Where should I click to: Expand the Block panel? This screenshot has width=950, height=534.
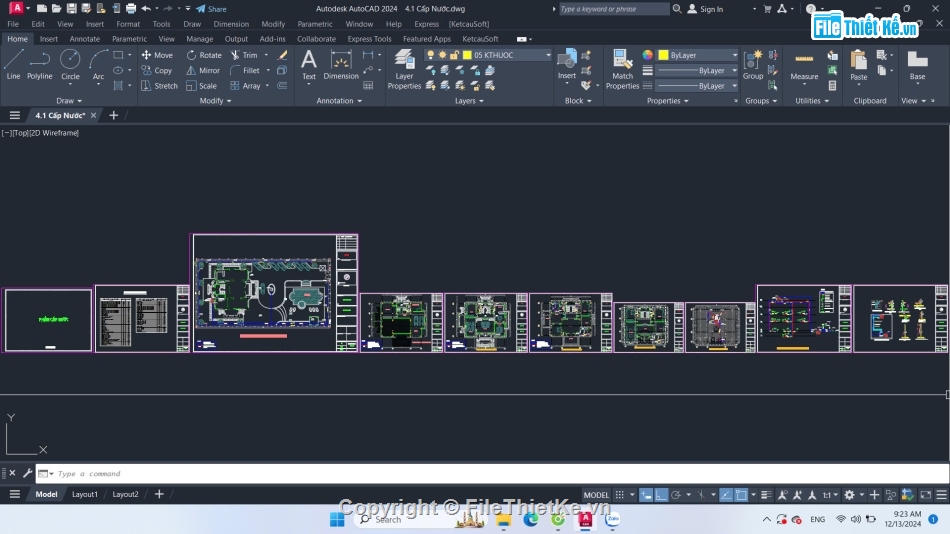pyautogui.click(x=577, y=101)
